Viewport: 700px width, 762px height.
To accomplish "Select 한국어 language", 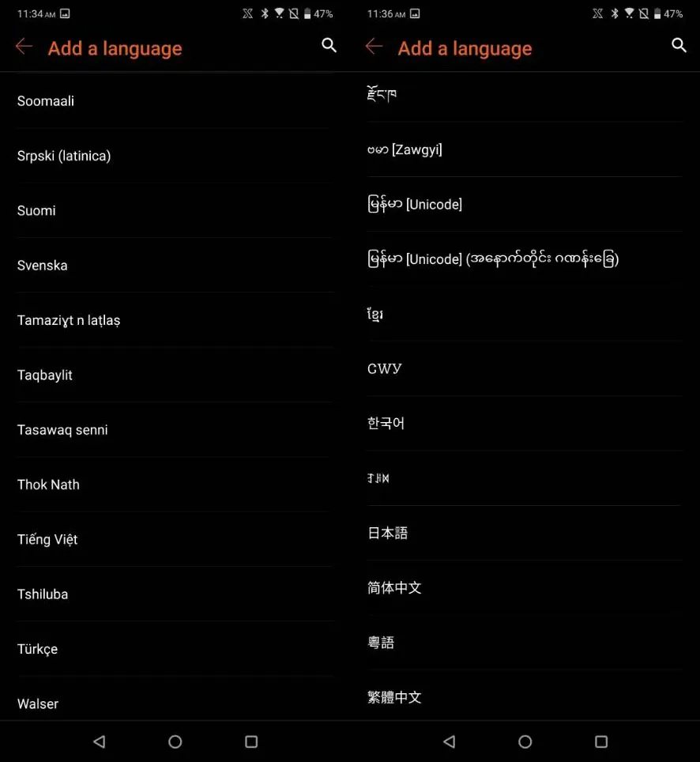I will (x=525, y=423).
